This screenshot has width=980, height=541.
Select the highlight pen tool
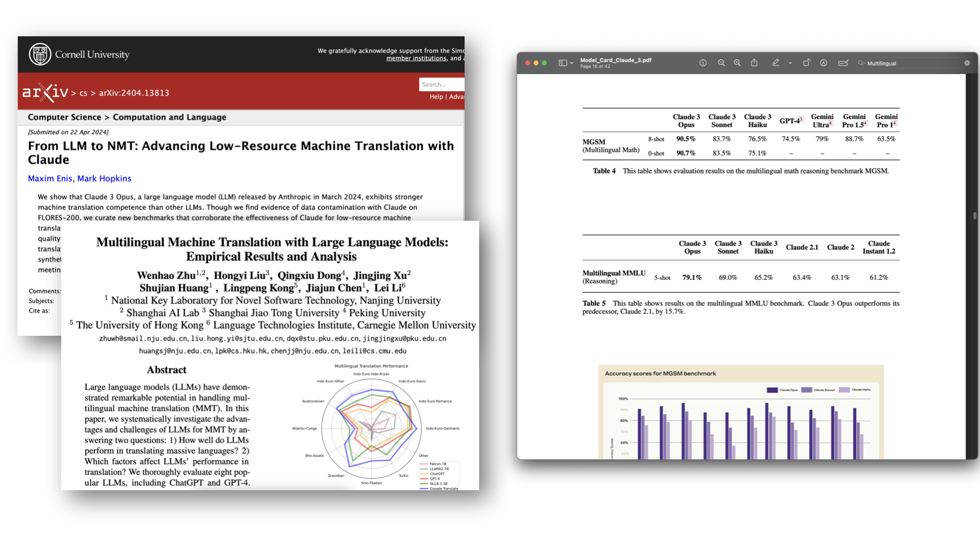click(x=775, y=63)
